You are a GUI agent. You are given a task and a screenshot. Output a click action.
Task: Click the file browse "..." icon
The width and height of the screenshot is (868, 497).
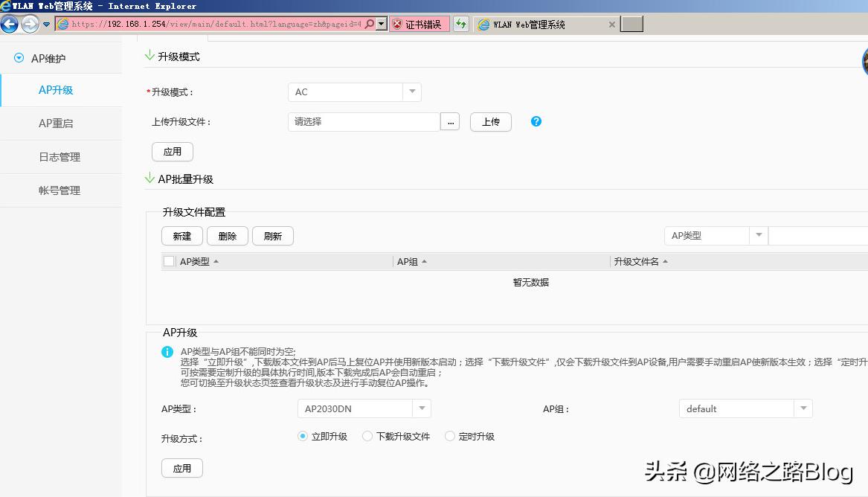(450, 121)
